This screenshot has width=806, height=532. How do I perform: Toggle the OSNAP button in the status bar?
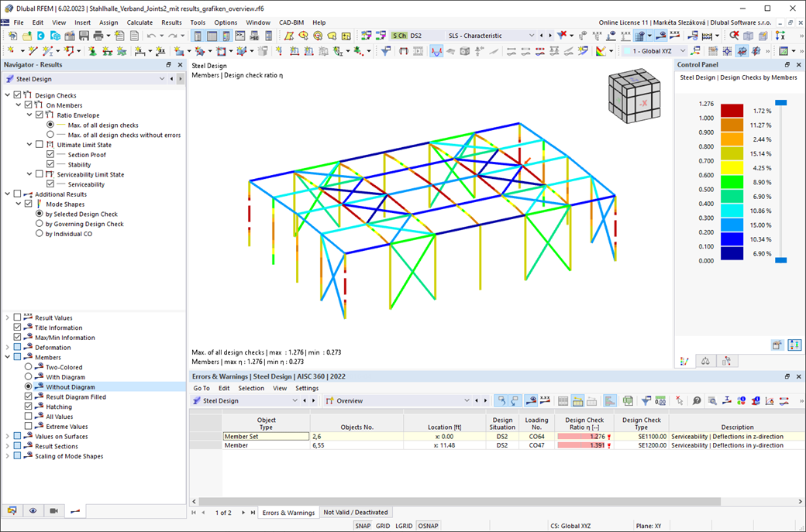click(428, 526)
